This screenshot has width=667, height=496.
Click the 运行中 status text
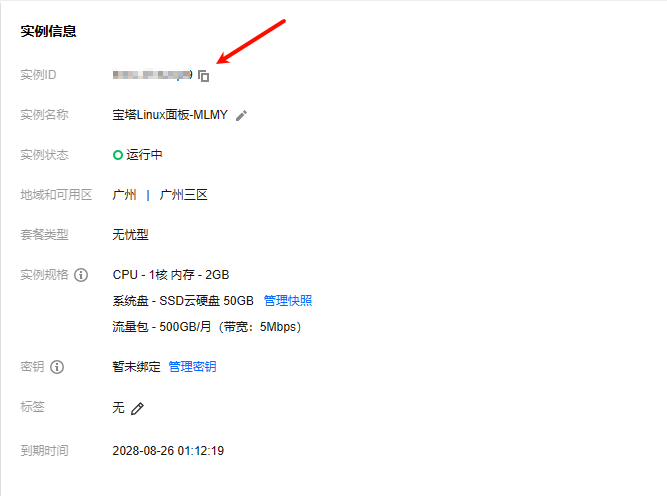(144, 155)
